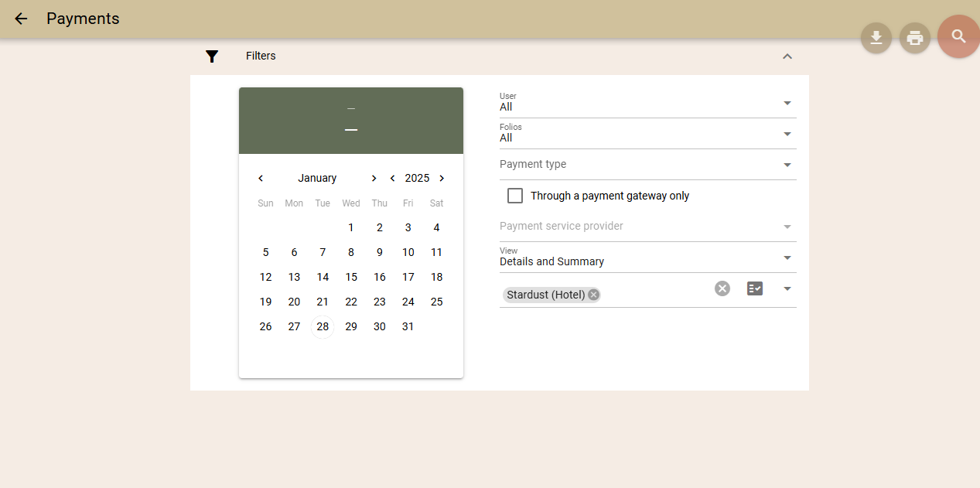
Task: Enable Through a payment gateway only
Action: pos(515,196)
